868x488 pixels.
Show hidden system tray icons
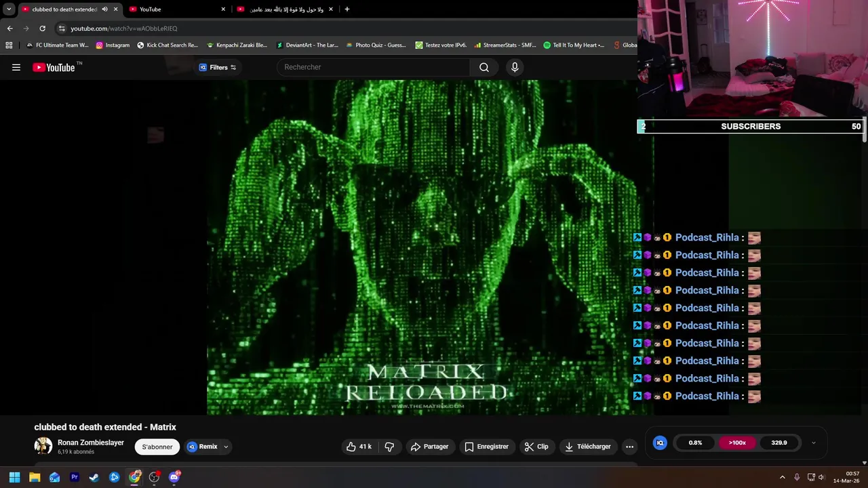[x=782, y=477]
